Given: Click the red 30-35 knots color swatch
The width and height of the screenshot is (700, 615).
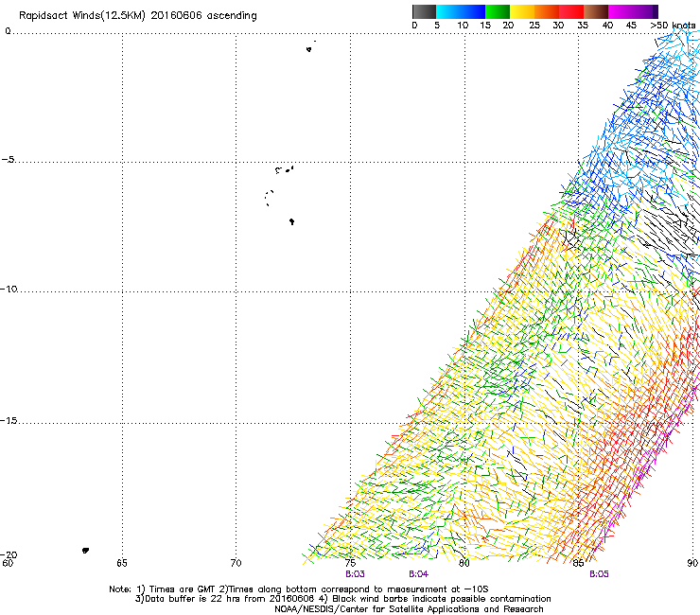Looking at the screenshot, I should [x=571, y=11].
